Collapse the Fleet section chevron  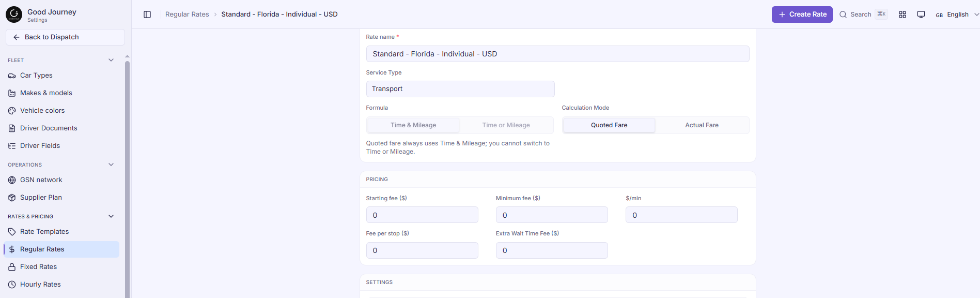(x=111, y=60)
